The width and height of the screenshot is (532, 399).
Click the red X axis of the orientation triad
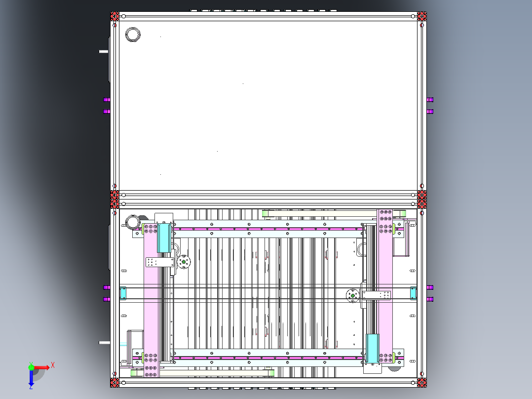pyautogui.click(x=42, y=368)
